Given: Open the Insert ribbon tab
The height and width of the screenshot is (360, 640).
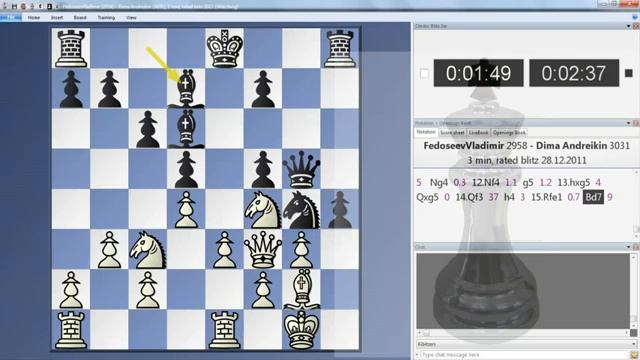Looking at the screenshot, I should click(x=57, y=18).
